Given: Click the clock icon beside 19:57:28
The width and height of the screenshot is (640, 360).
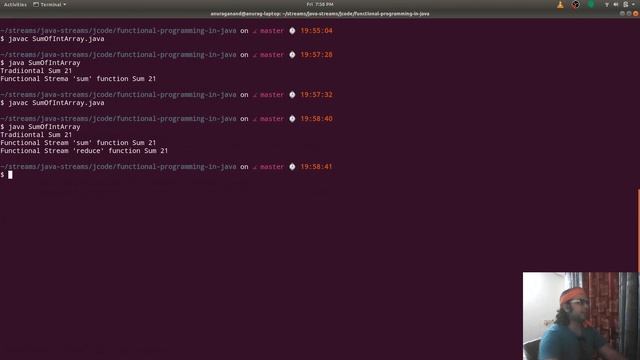Looking at the screenshot, I should point(292,55).
